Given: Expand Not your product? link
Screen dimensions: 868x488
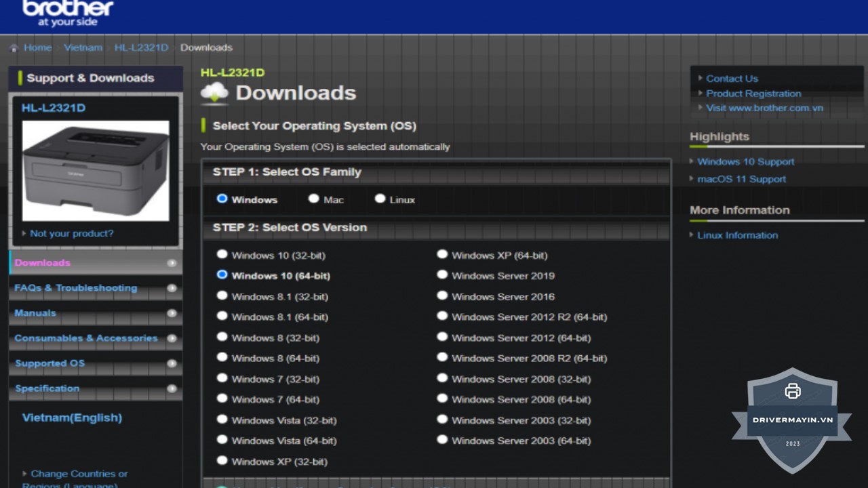Looking at the screenshot, I should pos(71,233).
